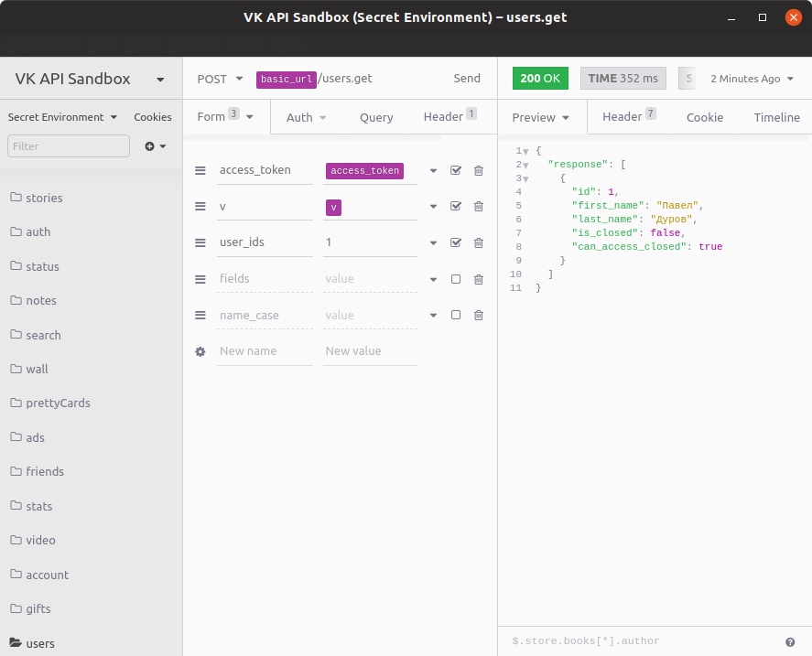
Task: Disable the access_token parameter checkbox
Action: (x=456, y=170)
